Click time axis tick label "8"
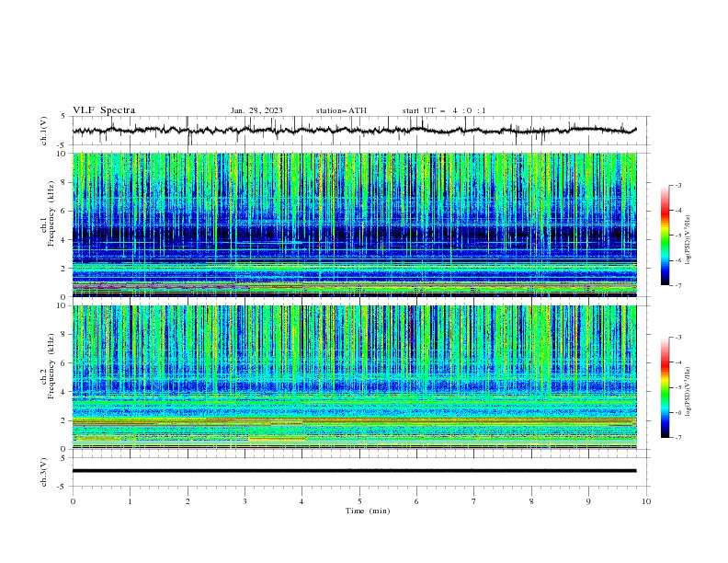Screen dimensions: 728x563 coord(531,501)
